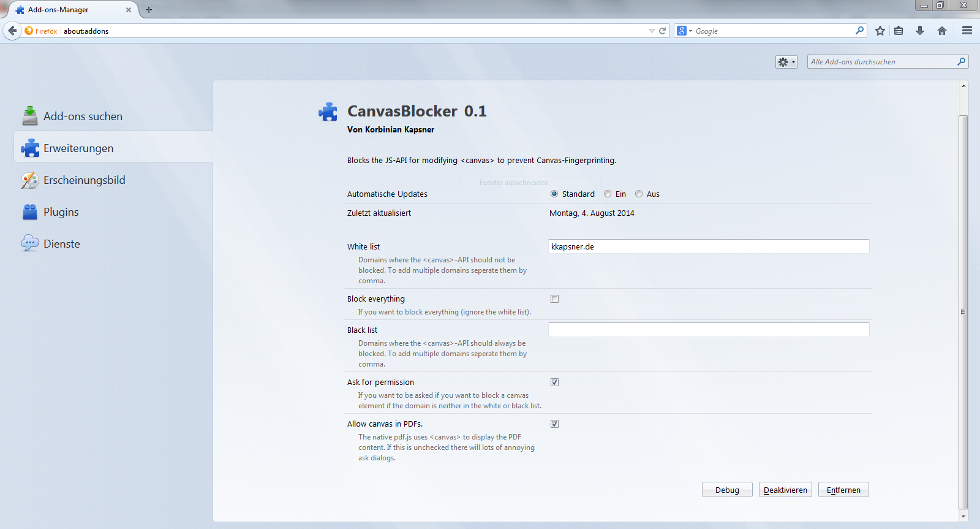Toggle the Allow canvas in PDFs checkbox

tap(555, 424)
